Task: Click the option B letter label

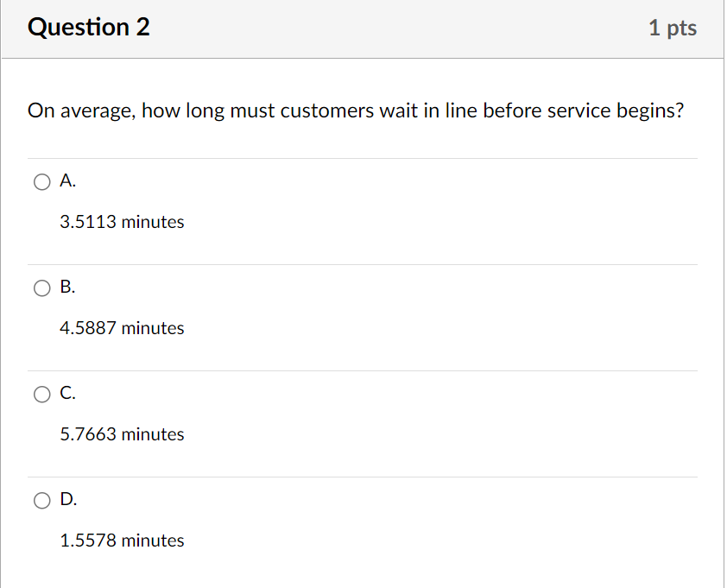Action: [x=68, y=287]
